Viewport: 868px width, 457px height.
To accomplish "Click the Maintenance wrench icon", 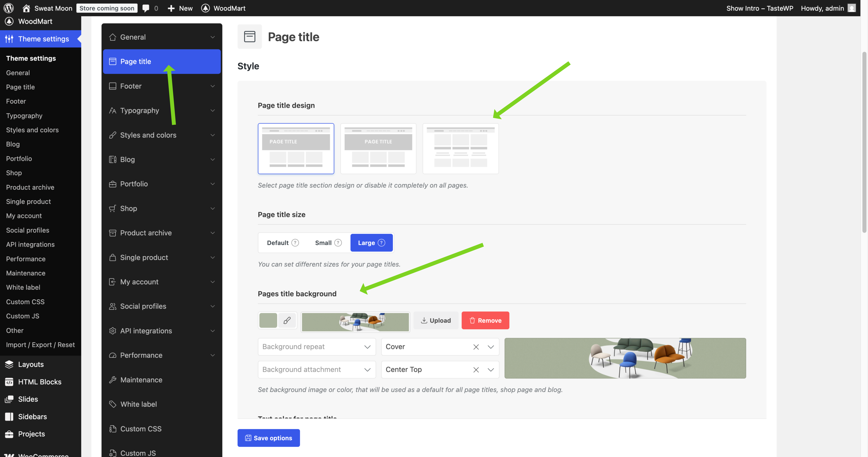I will [x=113, y=380].
